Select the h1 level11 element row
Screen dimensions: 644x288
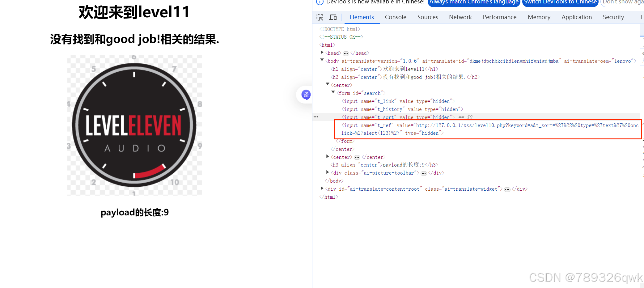pyautogui.click(x=384, y=69)
